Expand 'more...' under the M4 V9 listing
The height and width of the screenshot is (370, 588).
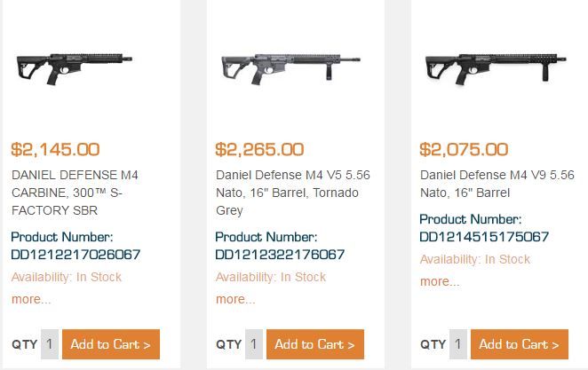coord(440,281)
